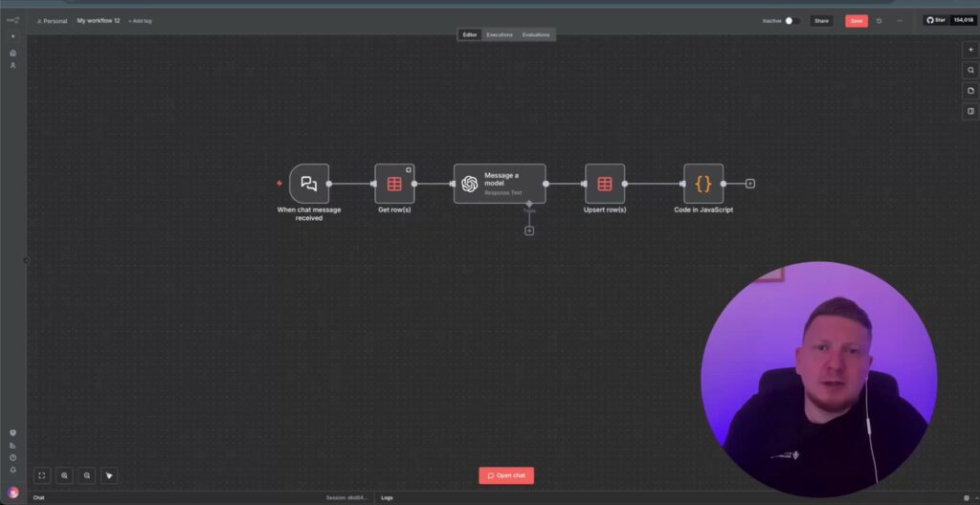Viewport: 980px width, 505px height.
Task: Switch to the Editor tab
Action: pos(470,35)
